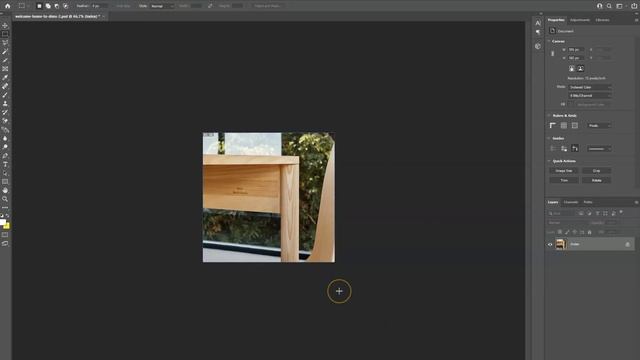Open the workspace switcher icon at top right
The height and width of the screenshot is (360, 640).
pos(619,6)
